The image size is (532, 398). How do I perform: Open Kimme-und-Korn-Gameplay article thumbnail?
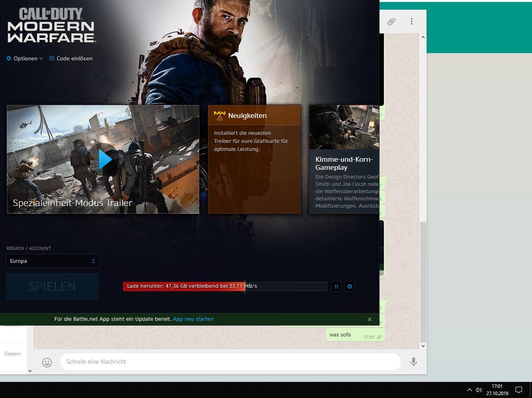pos(344,127)
